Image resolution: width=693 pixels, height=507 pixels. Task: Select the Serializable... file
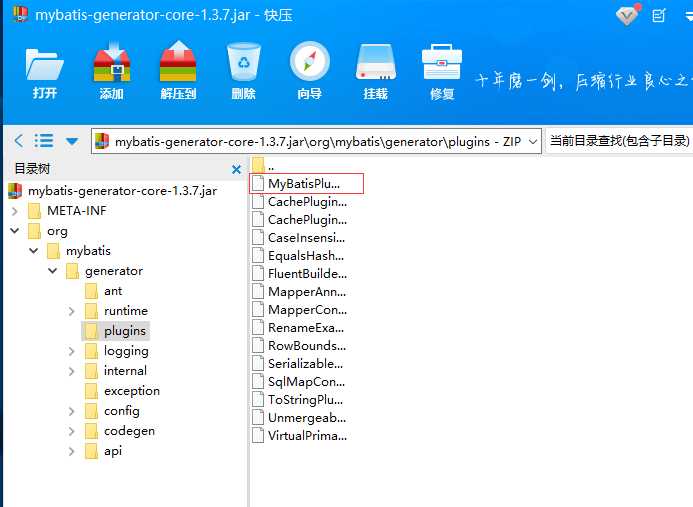(298, 364)
